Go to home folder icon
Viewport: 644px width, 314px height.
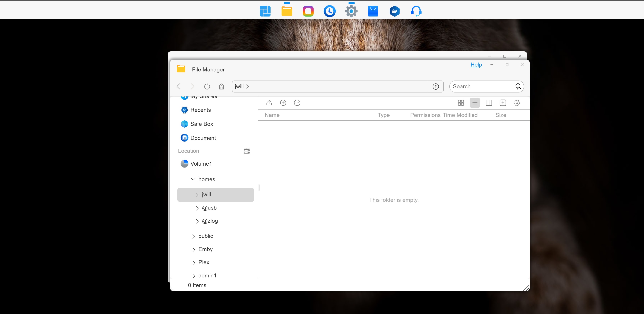click(x=221, y=87)
